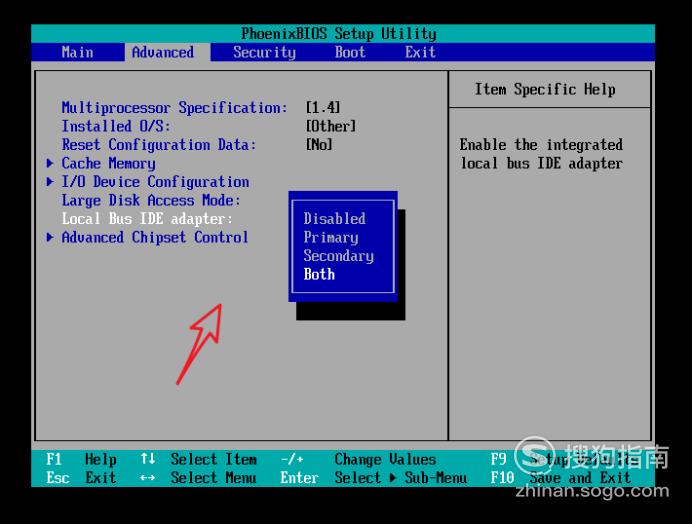Open the Cache Memory entry
This screenshot has width=692, height=524.
pos(108,163)
